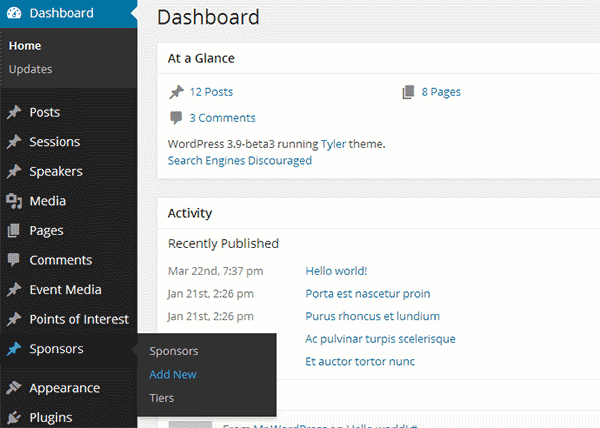
Task: Click the Tyler theme link
Action: [x=333, y=144]
